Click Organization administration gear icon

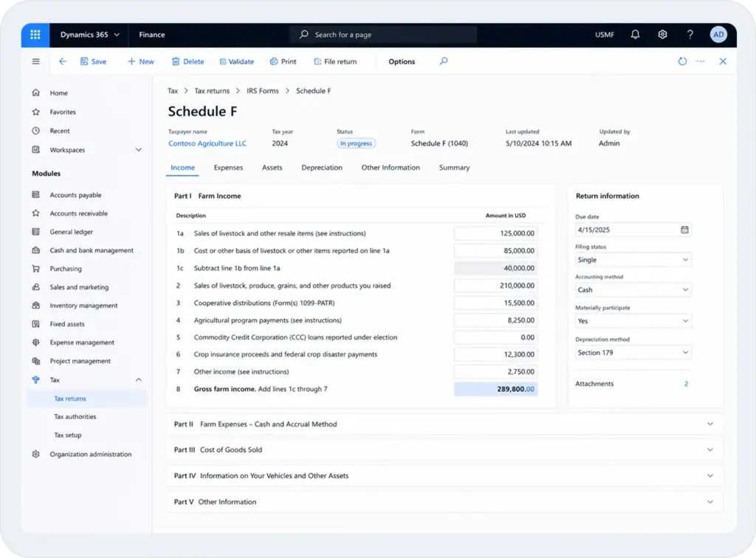tap(35, 454)
